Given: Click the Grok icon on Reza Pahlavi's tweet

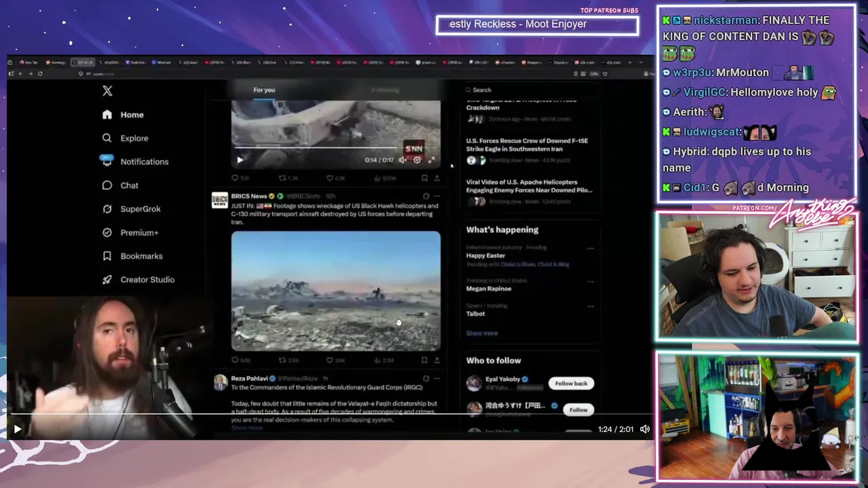Looking at the screenshot, I should pyautogui.click(x=426, y=378).
